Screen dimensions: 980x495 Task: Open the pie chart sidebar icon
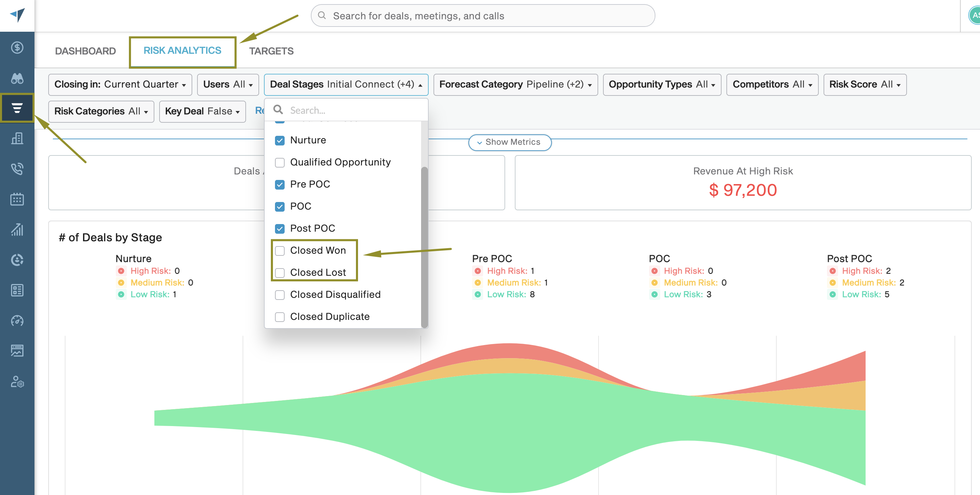17,260
